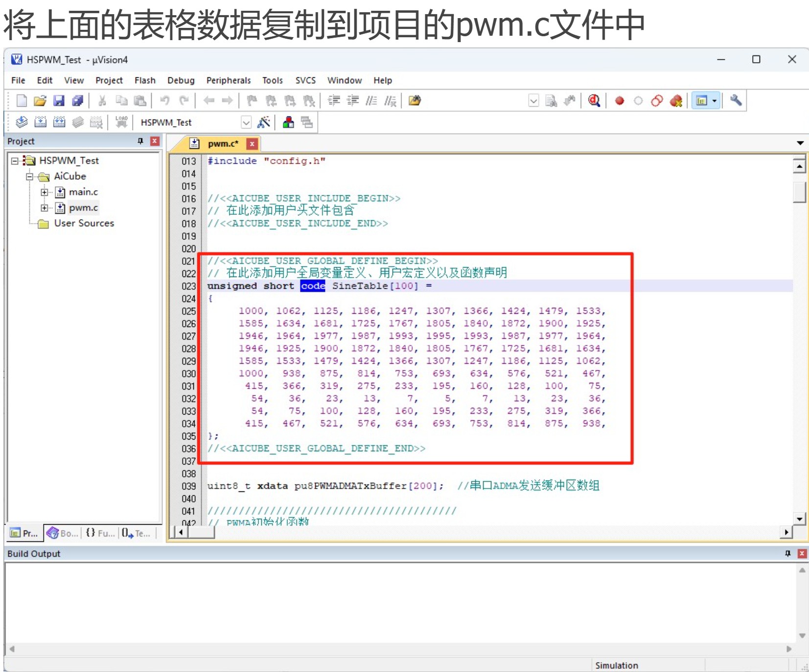The height and width of the screenshot is (672, 809).
Task: Select the Save All icon
Action: pos(78,101)
